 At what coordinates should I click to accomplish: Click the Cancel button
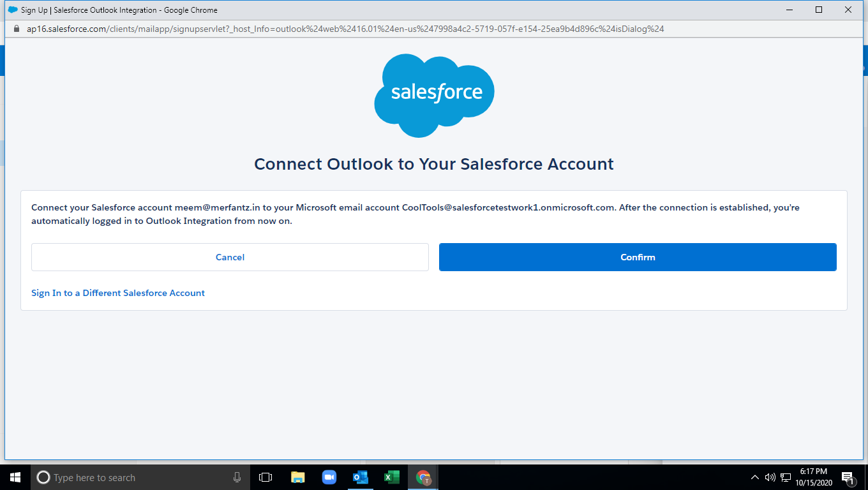(230, 257)
